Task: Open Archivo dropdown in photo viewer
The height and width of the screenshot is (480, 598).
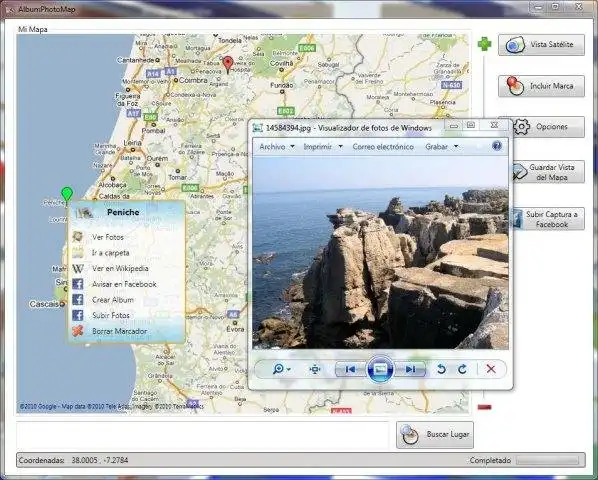Action: point(277,146)
